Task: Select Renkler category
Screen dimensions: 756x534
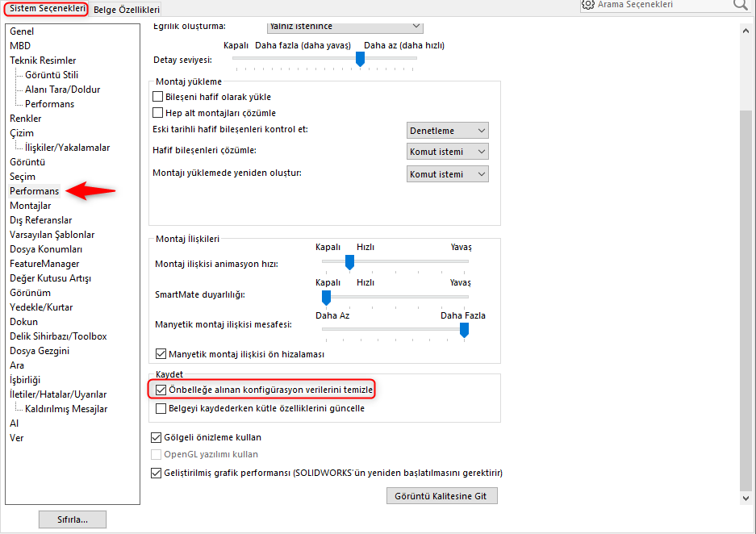Action: 26,118
